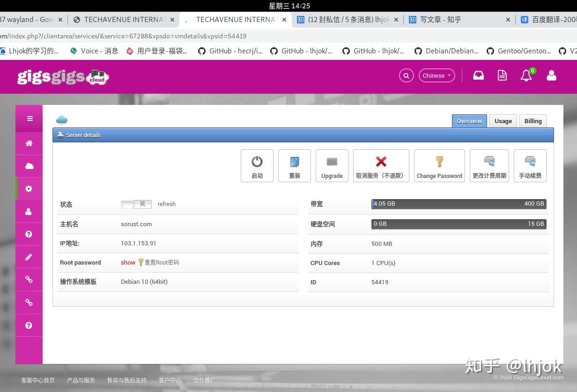Open the notifications bell icon

click(x=525, y=75)
